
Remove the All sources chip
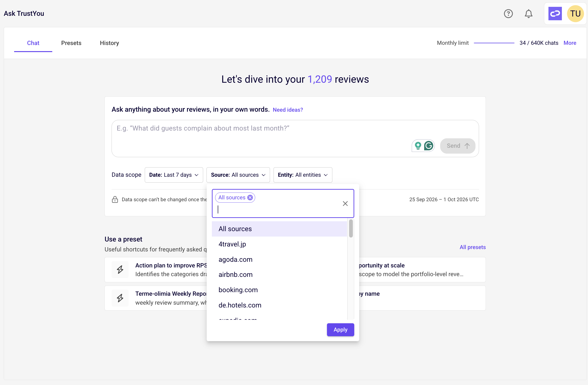pos(250,198)
